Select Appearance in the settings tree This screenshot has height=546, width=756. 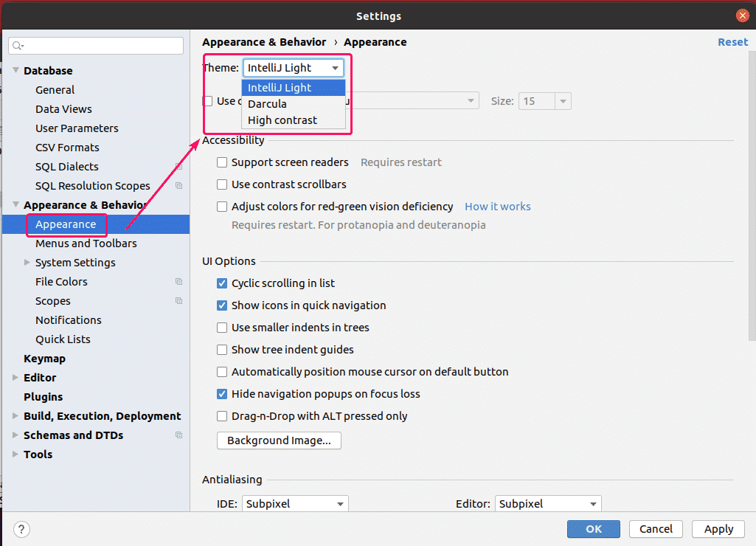95,224
